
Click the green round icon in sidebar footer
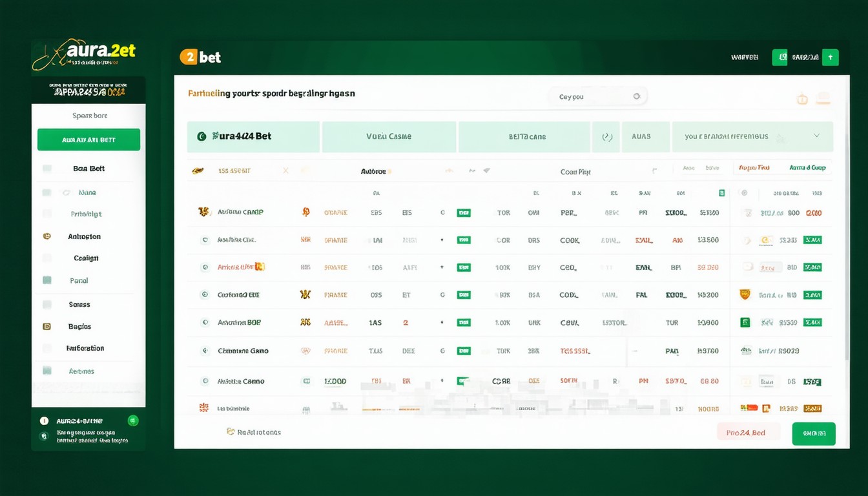[x=133, y=420]
